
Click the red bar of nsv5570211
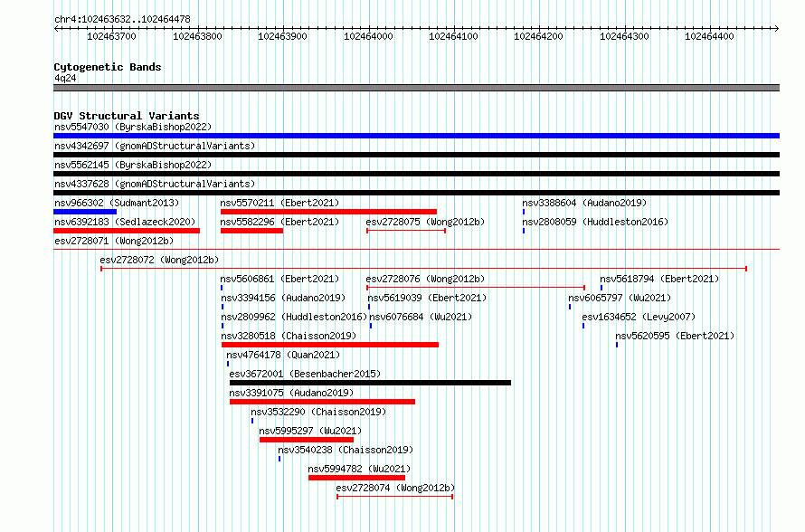328,212
